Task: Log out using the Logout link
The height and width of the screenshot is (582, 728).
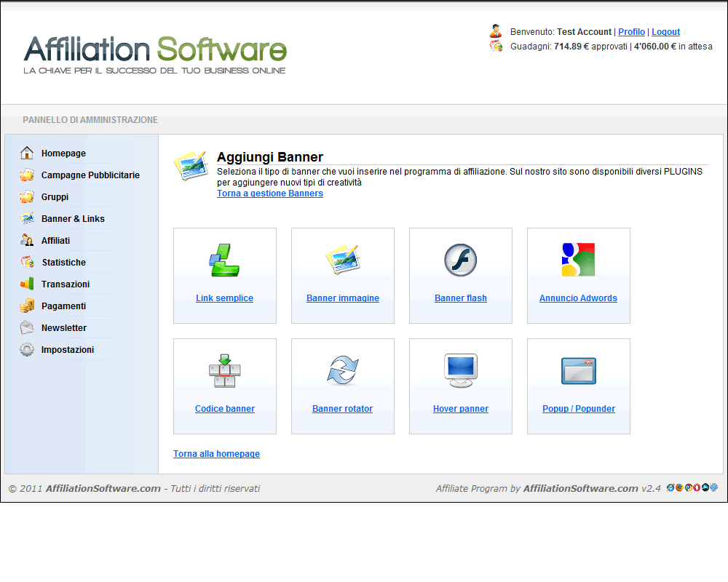Action: pyautogui.click(x=665, y=32)
